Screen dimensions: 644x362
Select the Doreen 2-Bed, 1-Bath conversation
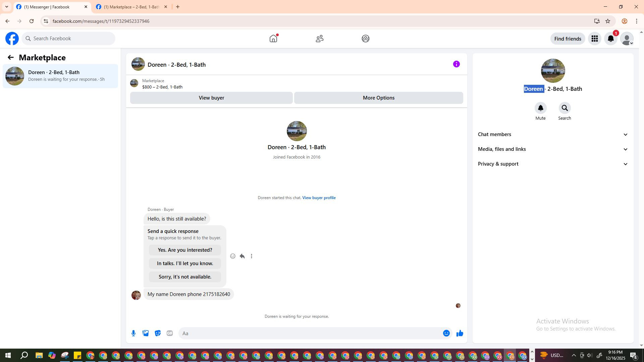coord(60,76)
